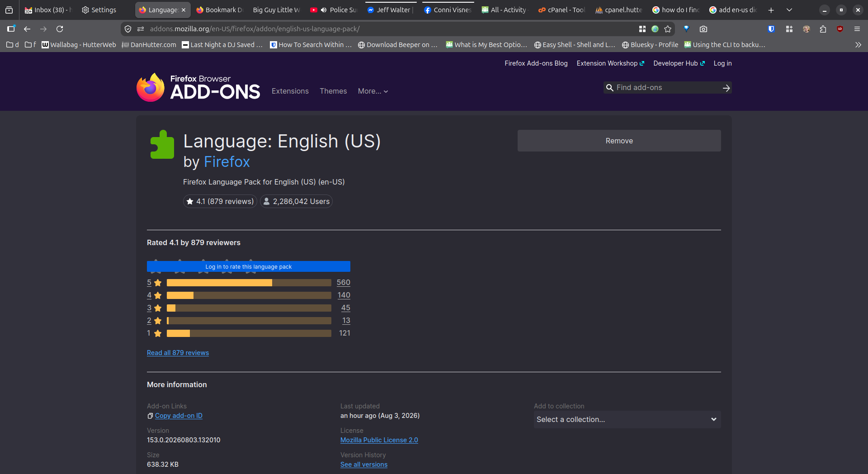Click the forward navigation arrow
This screenshot has width=868, height=474.
coord(43,29)
